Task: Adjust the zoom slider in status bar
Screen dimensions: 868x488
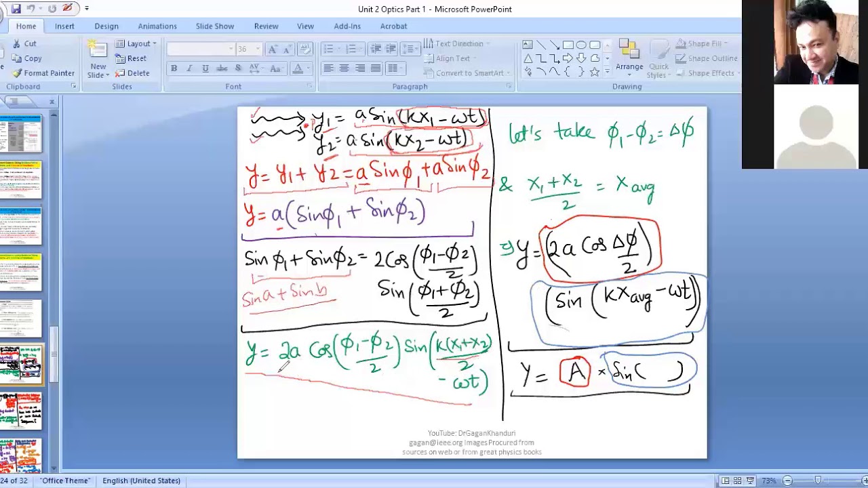Action: point(818,481)
